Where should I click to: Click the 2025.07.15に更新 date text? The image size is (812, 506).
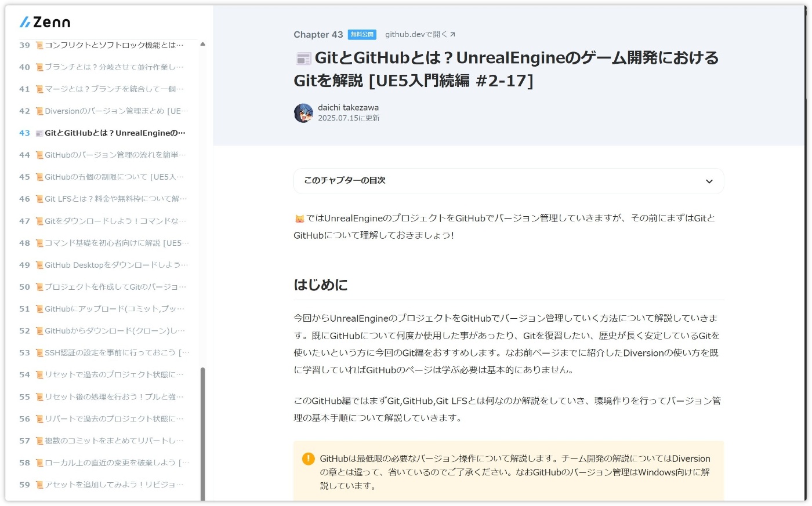tap(349, 118)
